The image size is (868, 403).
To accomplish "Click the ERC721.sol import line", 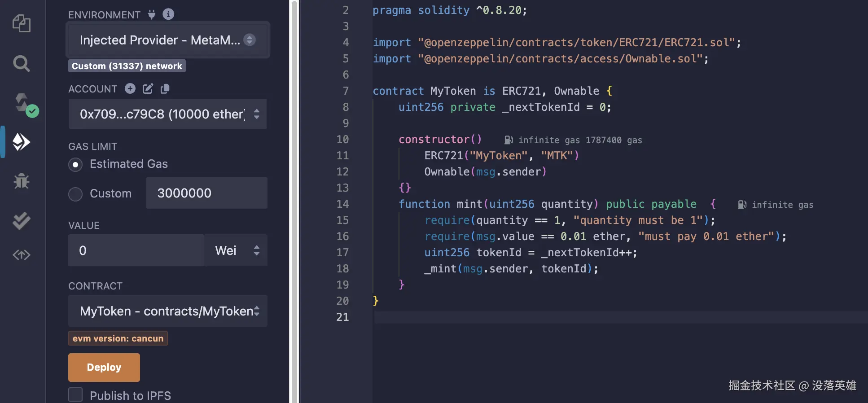I will tap(557, 43).
